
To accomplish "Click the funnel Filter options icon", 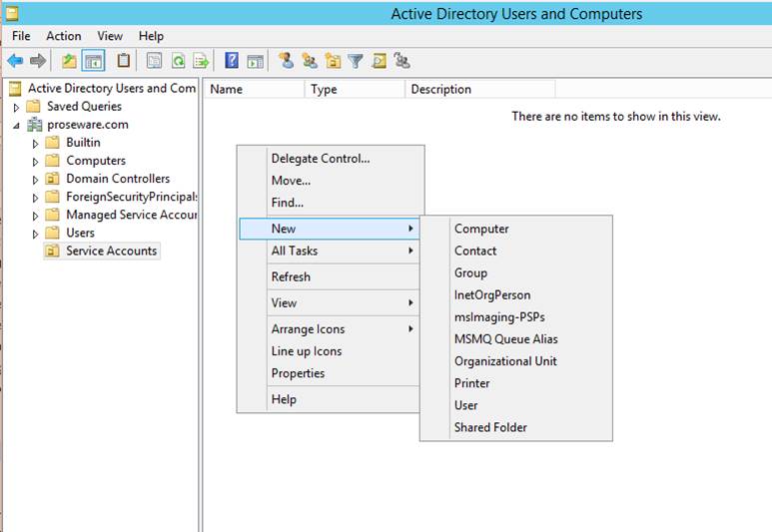I will [356, 61].
